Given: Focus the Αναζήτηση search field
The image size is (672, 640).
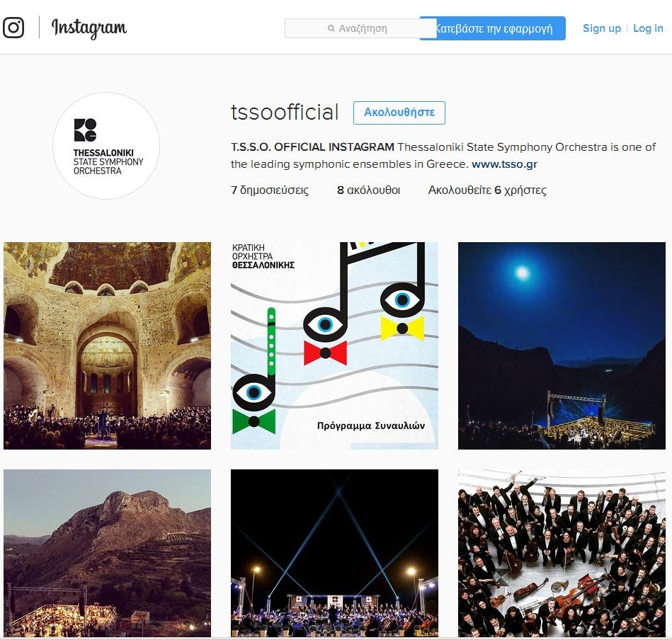Looking at the screenshot, I should pos(360,28).
